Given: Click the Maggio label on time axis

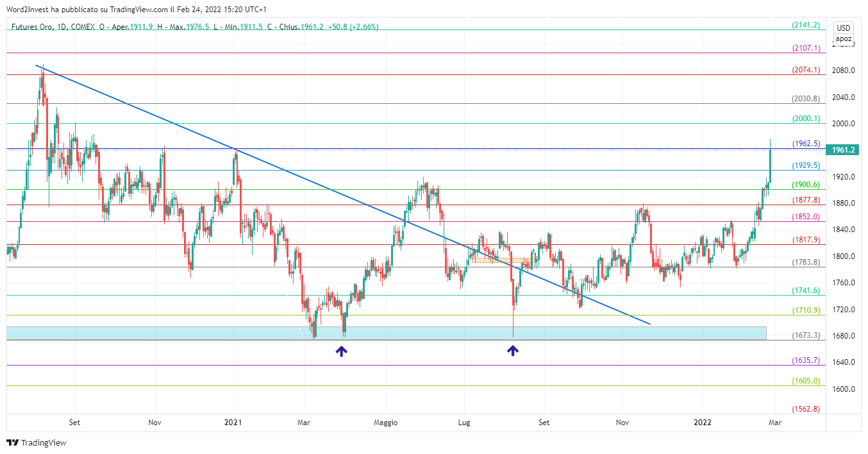Looking at the screenshot, I should point(386,423).
